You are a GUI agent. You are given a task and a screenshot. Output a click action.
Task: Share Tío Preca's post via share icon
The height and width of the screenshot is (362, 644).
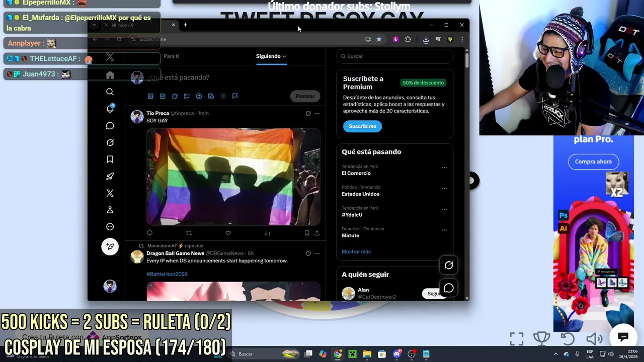point(317,233)
